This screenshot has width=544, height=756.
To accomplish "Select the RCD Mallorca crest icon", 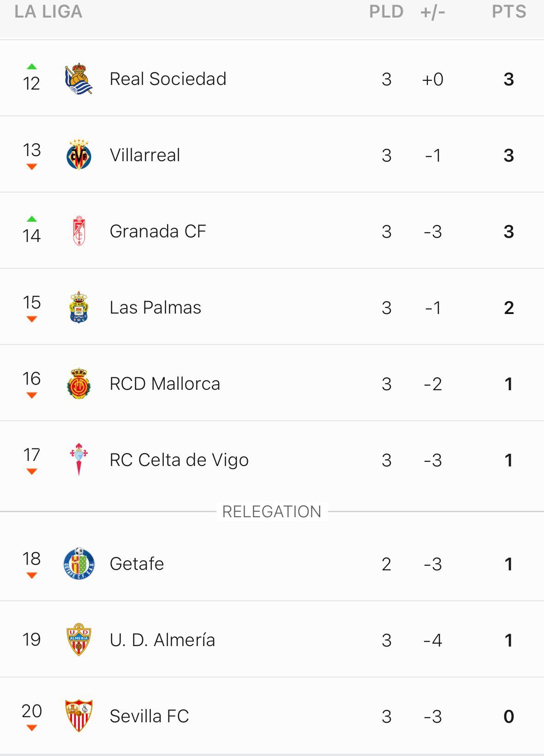I will [79, 383].
